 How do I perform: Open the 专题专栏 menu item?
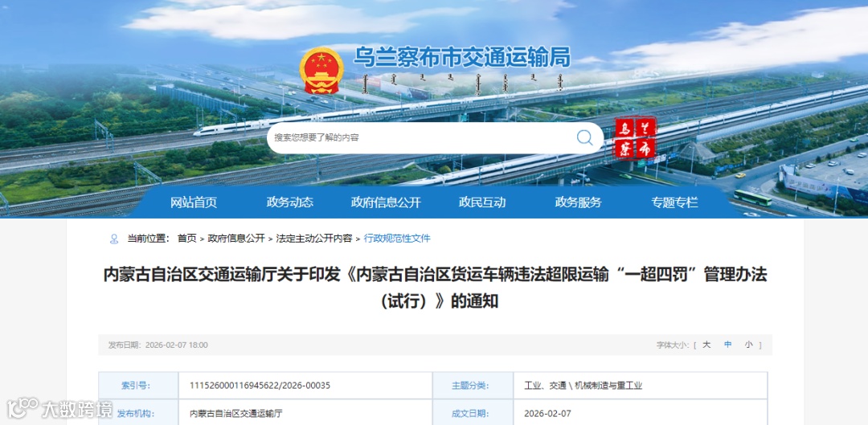pyautogui.click(x=674, y=202)
